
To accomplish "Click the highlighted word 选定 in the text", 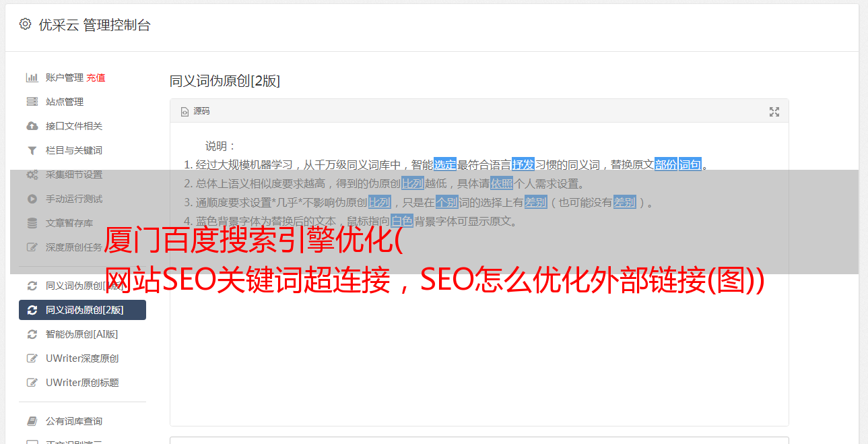I will pos(445,164).
